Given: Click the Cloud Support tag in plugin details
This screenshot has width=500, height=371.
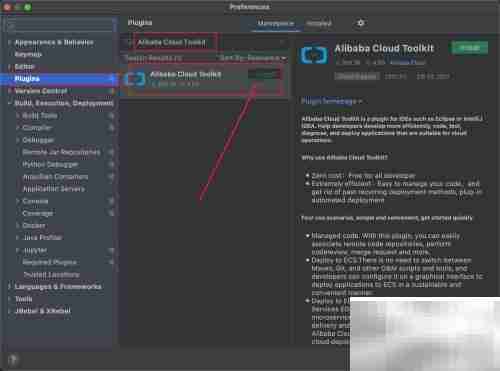Looking at the screenshot, I should [357, 76].
